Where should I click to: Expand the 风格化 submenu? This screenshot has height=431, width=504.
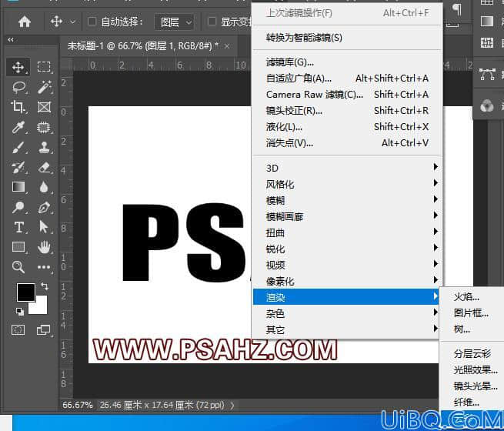(347, 184)
